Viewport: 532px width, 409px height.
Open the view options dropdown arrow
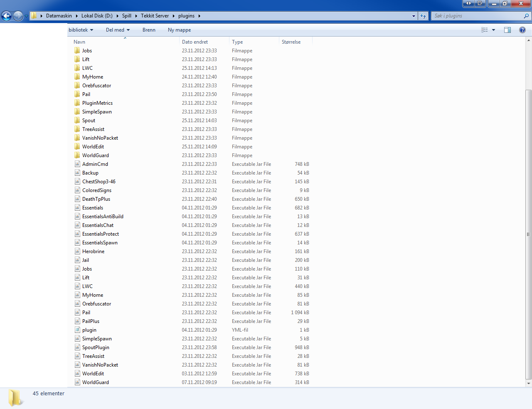(493, 30)
